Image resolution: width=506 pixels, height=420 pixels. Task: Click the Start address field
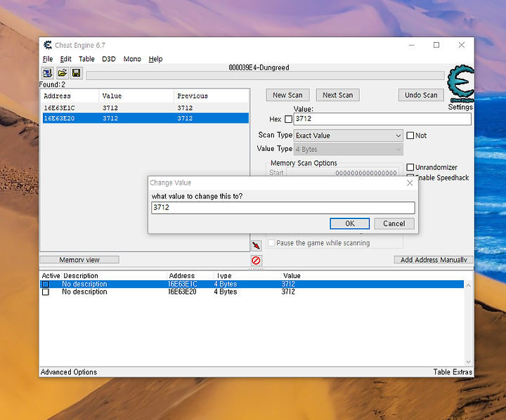343,173
